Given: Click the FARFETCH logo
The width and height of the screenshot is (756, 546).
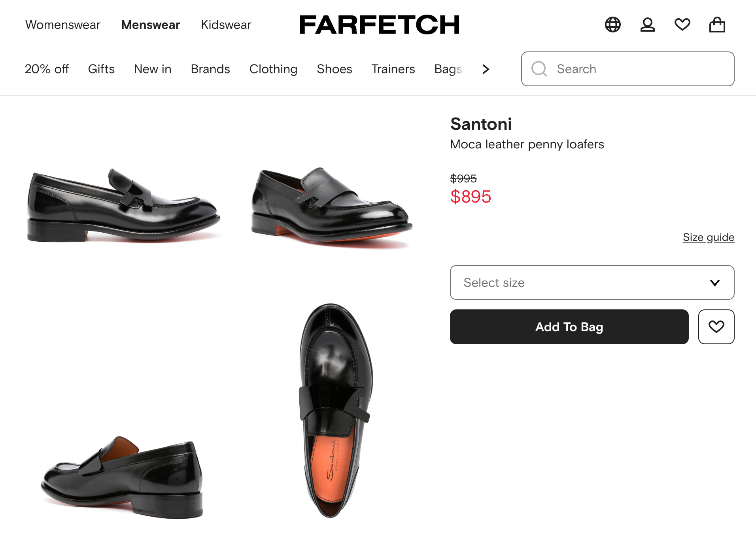Looking at the screenshot, I should [x=379, y=25].
